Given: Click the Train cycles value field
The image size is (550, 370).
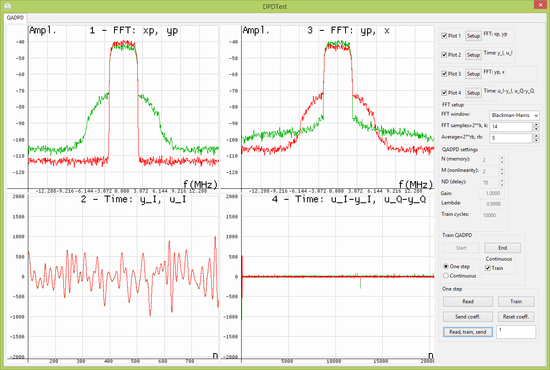Looking at the screenshot, I should point(493,215).
